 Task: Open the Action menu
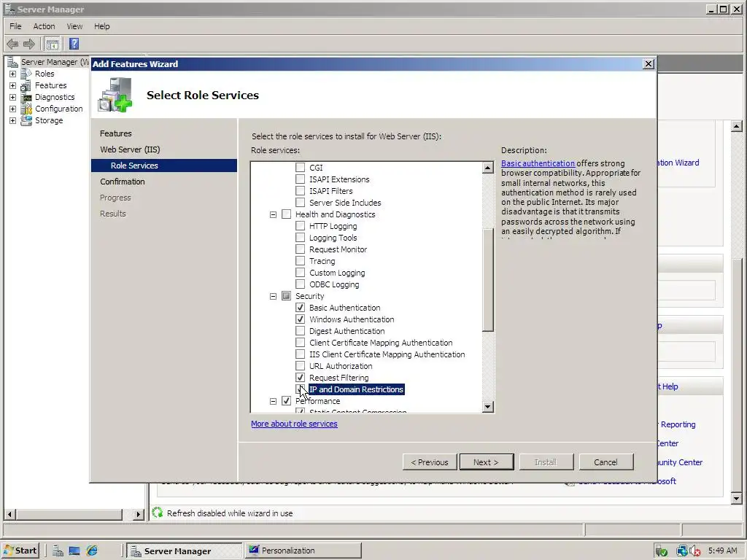coord(44,26)
